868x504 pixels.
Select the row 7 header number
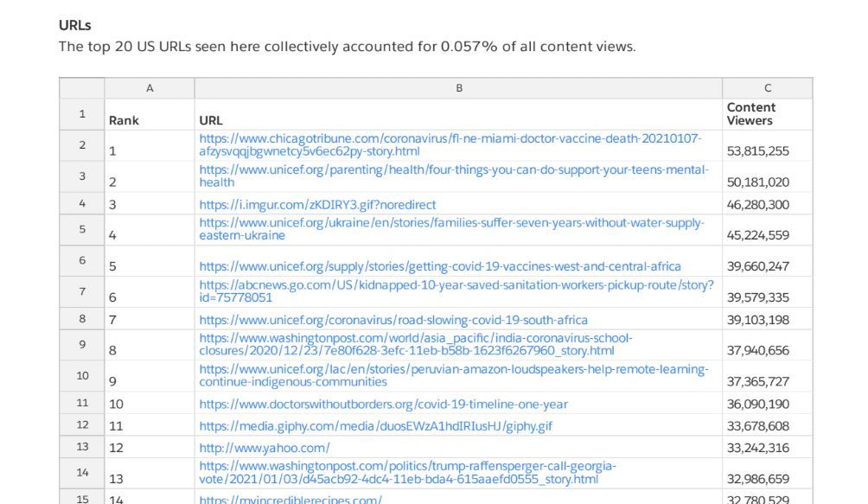[x=82, y=291]
